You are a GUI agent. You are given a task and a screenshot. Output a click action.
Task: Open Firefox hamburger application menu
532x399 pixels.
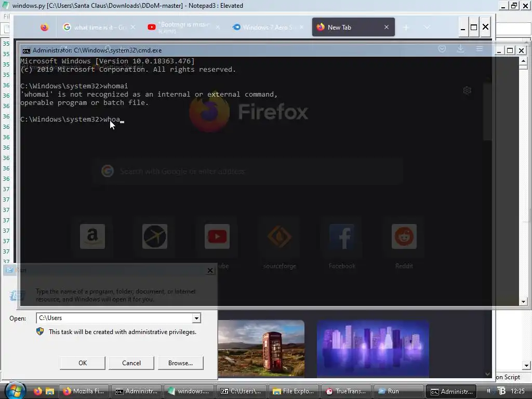pyautogui.click(x=480, y=49)
